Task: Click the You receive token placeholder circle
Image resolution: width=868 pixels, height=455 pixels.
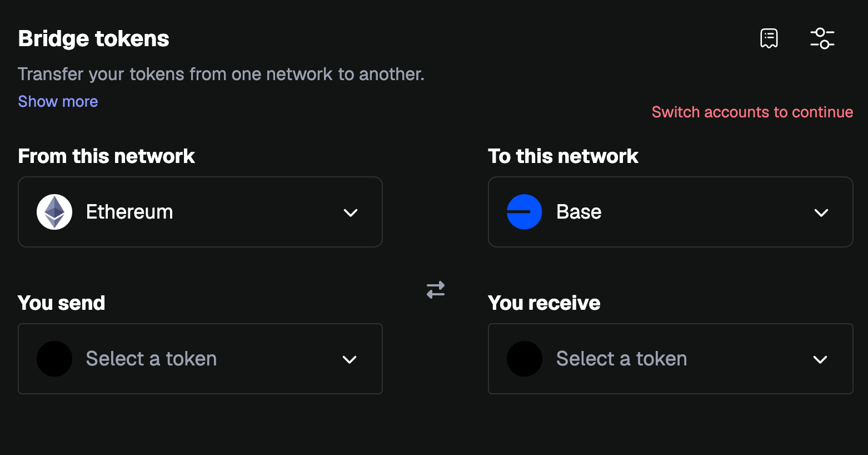Action: (525, 359)
